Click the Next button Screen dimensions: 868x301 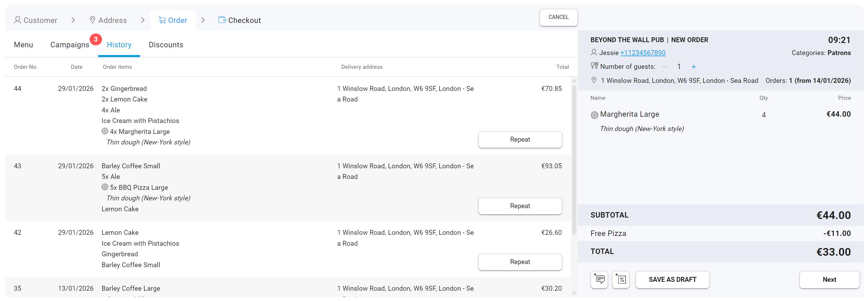pyautogui.click(x=829, y=279)
